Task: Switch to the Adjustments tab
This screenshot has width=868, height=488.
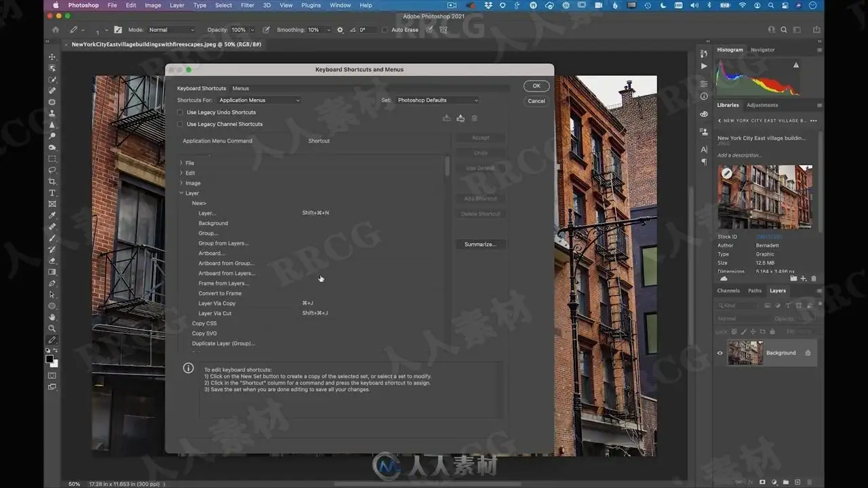Action: click(x=762, y=105)
